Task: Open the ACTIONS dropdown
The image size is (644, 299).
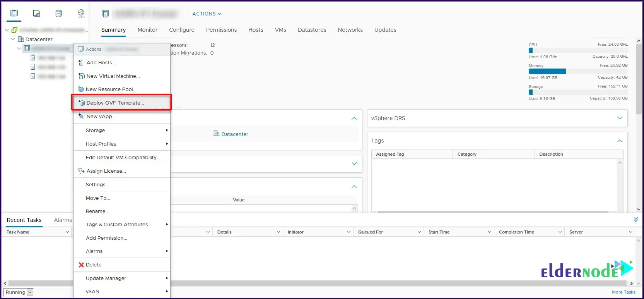Action: [x=207, y=14]
